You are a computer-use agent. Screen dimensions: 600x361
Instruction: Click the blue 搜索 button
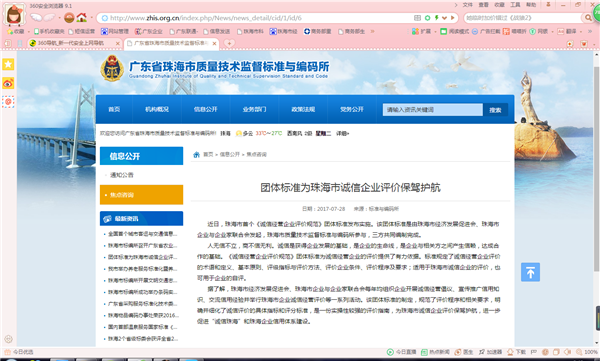(495, 110)
